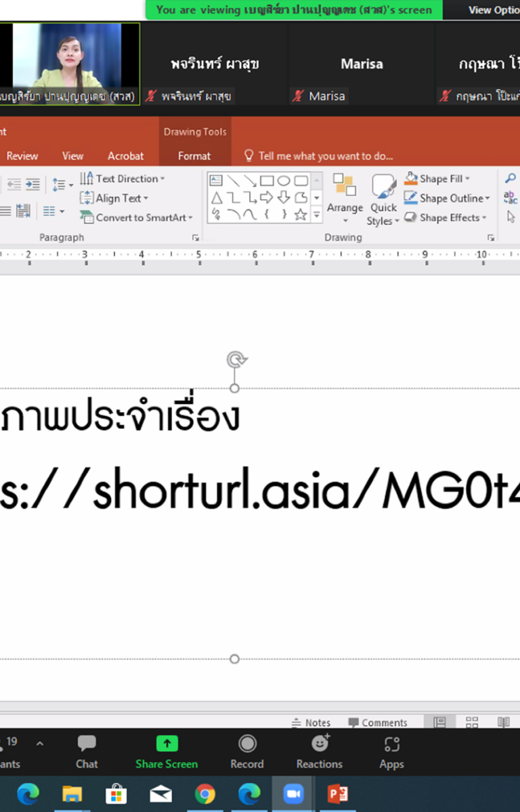This screenshot has height=812, width=520.
Task: Pick the Left Brace shape
Action: coord(267,215)
